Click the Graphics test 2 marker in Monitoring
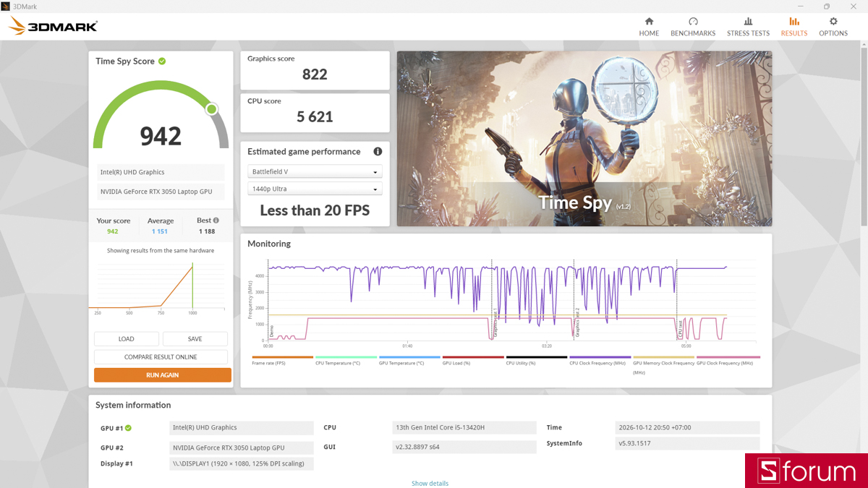Viewport: 868px width, 488px height. 577,323
